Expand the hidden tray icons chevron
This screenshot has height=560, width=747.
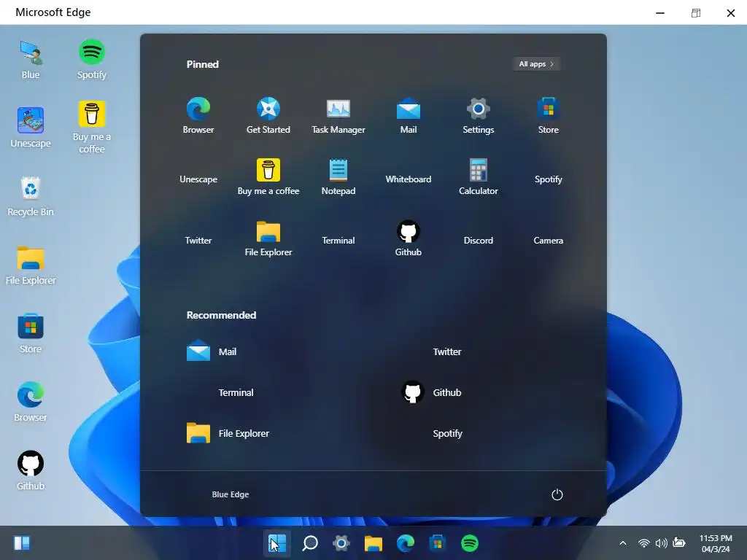click(x=623, y=542)
